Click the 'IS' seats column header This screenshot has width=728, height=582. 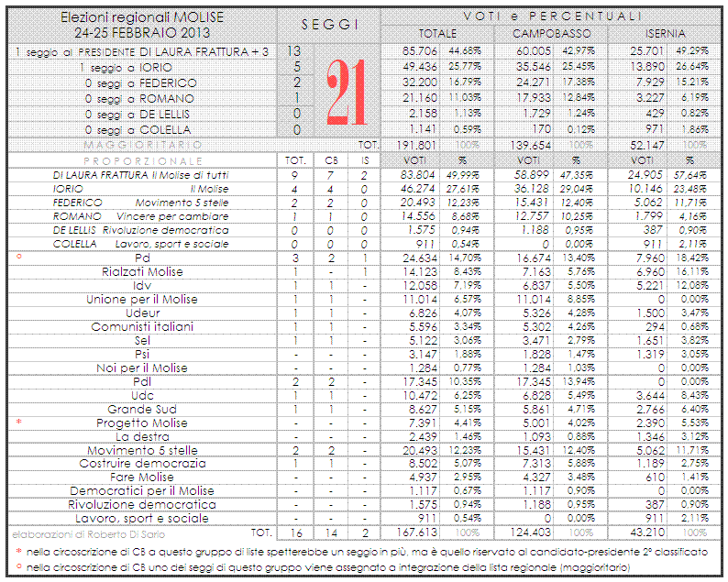(365, 160)
